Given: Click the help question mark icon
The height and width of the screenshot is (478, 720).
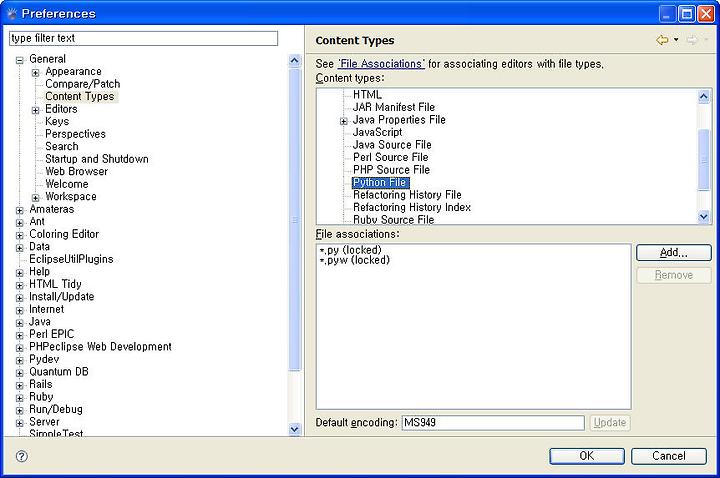Looking at the screenshot, I should 22,456.
